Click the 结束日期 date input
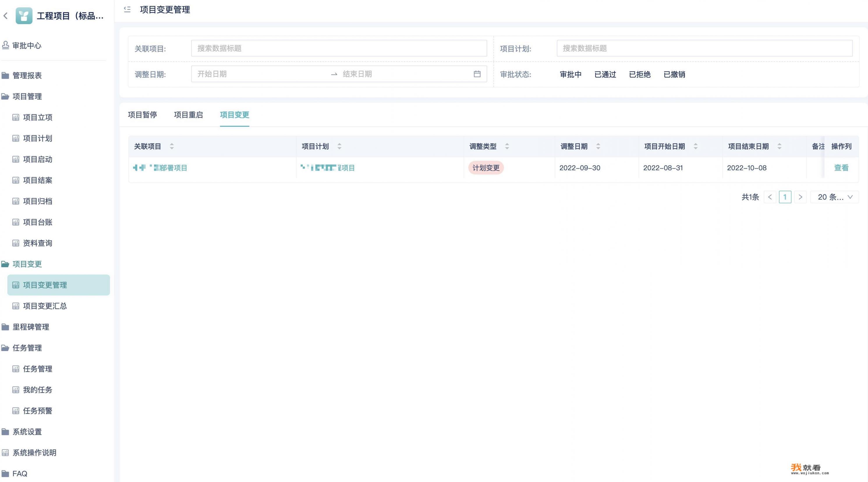868x482 pixels. click(x=404, y=74)
